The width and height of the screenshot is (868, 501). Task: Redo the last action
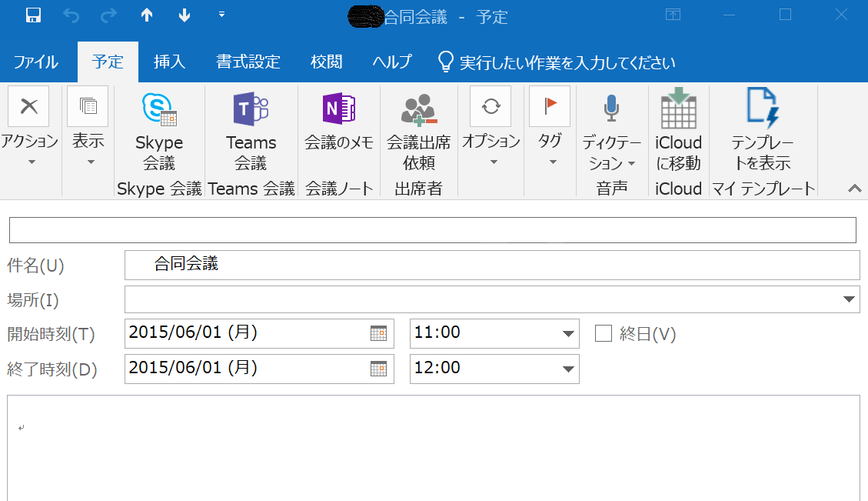point(108,15)
